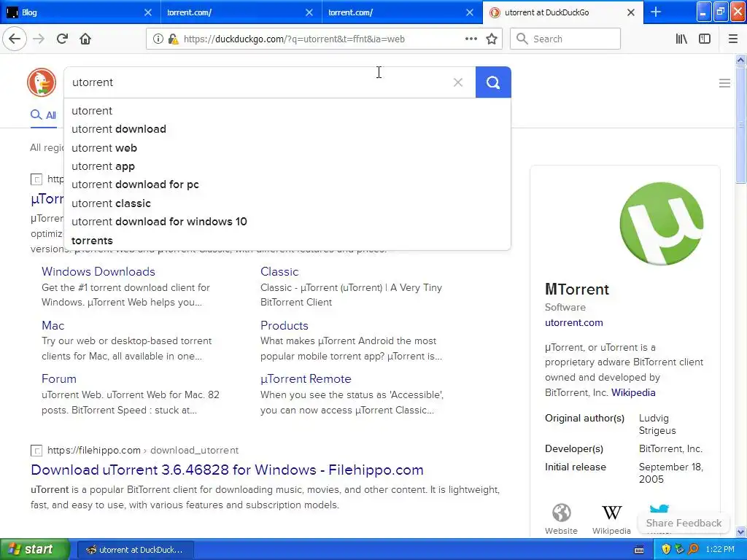
Task: Switch to the first torrent.com/ tab
Action: pyautogui.click(x=241, y=12)
